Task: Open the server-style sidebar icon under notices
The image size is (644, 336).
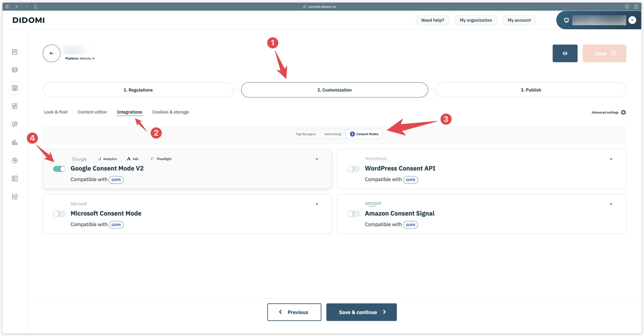Action: 15,106
